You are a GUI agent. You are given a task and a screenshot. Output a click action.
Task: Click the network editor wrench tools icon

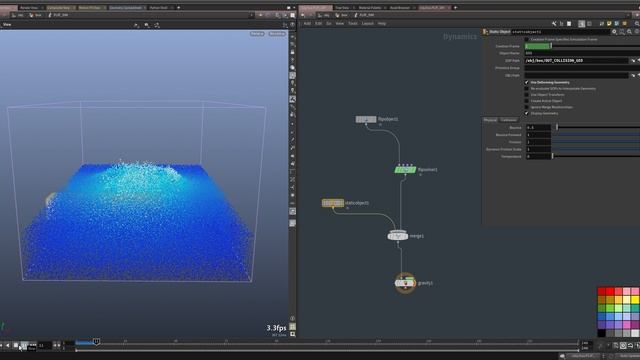coord(554,24)
